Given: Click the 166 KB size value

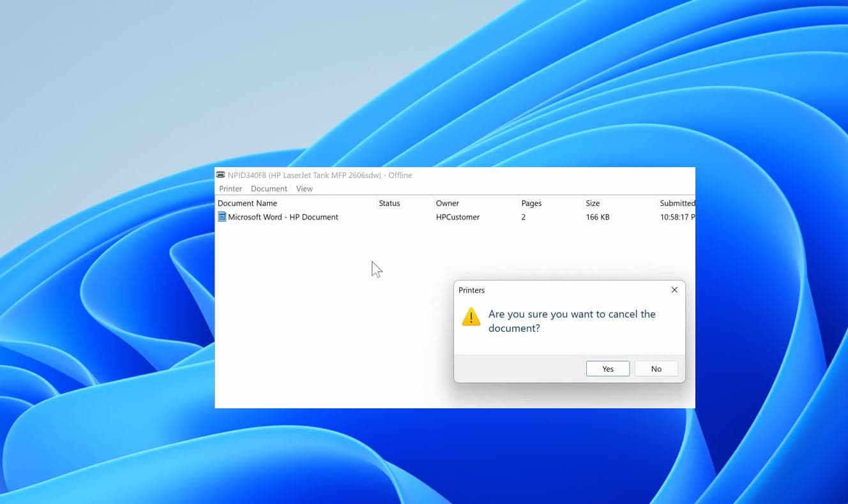Looking at the screenshot, I should point(598,217).
